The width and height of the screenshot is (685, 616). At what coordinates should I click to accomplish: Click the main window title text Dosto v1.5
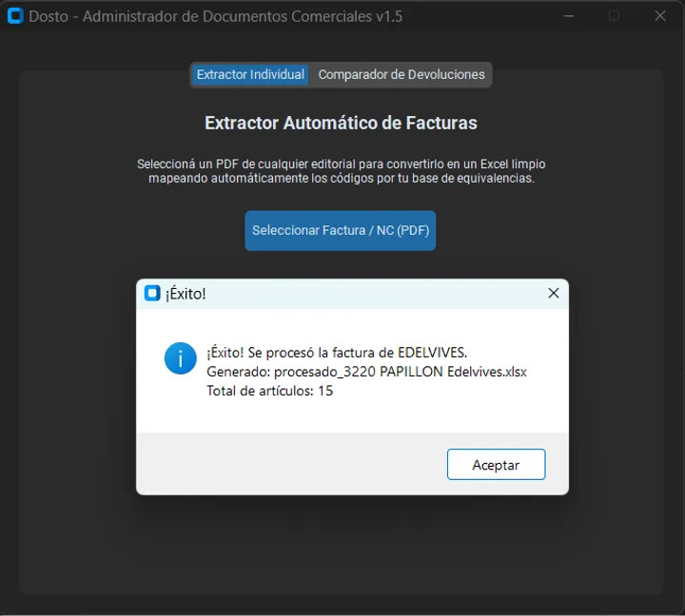tap(215, 16)
